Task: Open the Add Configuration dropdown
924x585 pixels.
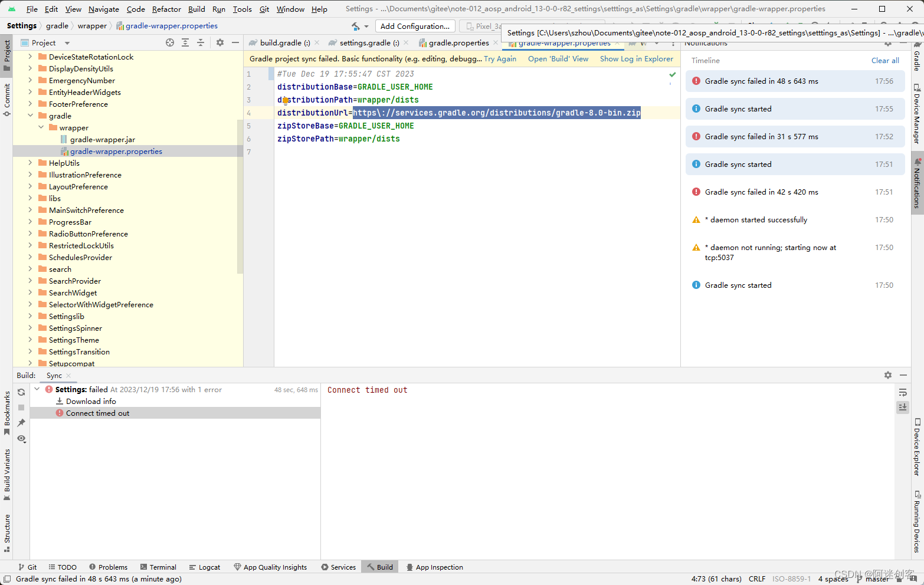Action: (415, 26)
